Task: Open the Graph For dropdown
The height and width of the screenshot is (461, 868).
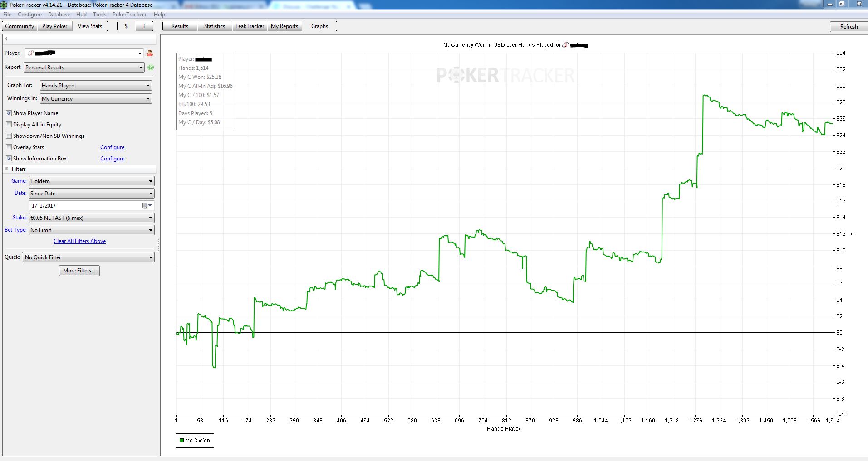Action: pyautogui.click(x=96, y=85)
